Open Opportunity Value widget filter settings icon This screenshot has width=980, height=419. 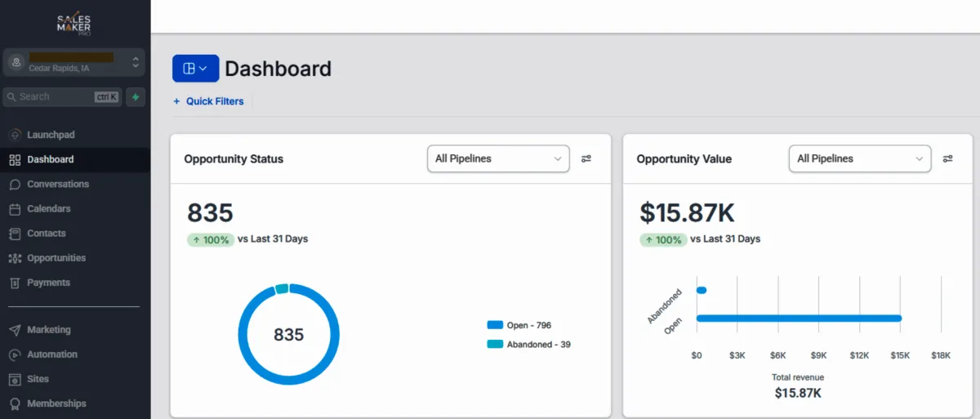point(947,158)
